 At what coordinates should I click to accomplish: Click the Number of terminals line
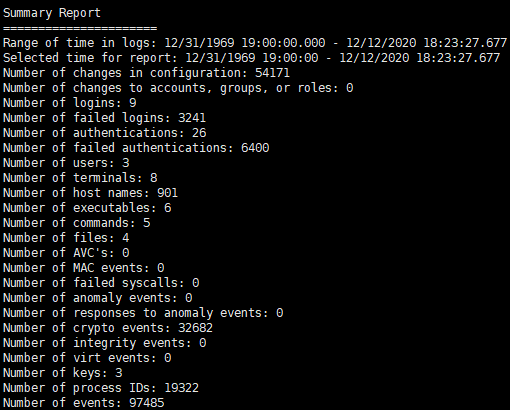pos(80,178)
